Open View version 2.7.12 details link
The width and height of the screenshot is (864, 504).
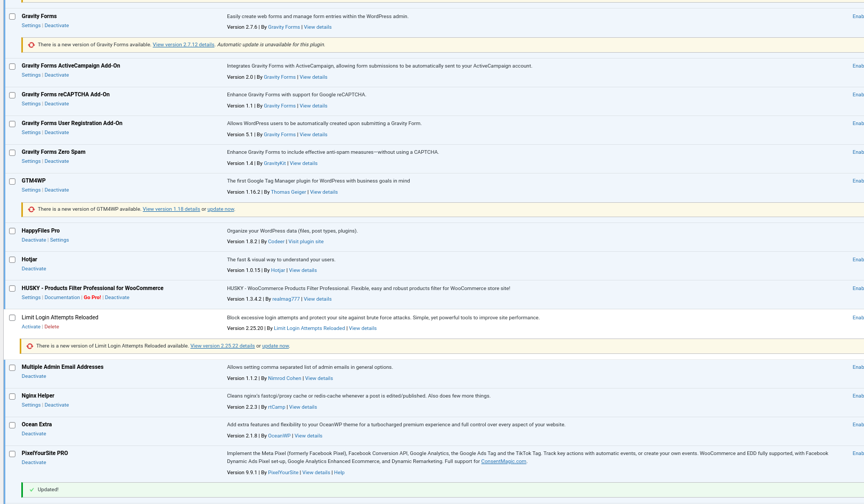click(183, 45)
